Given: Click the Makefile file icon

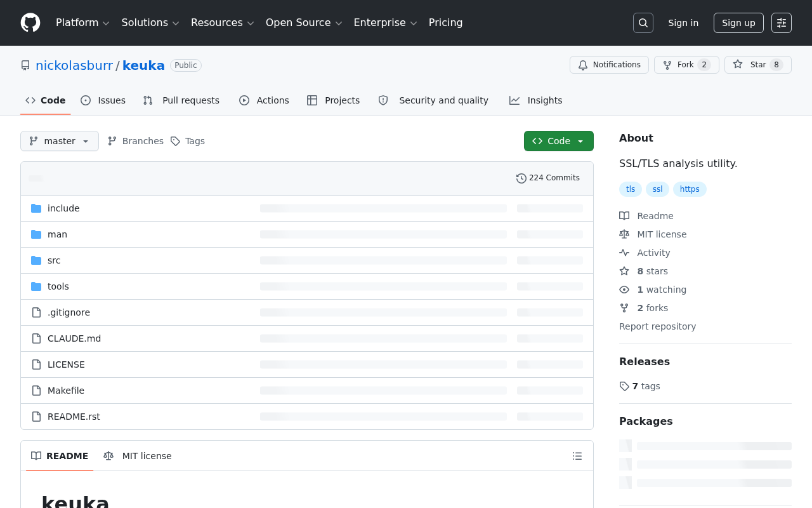Looking at the screenshot, I should click(36, 391).
